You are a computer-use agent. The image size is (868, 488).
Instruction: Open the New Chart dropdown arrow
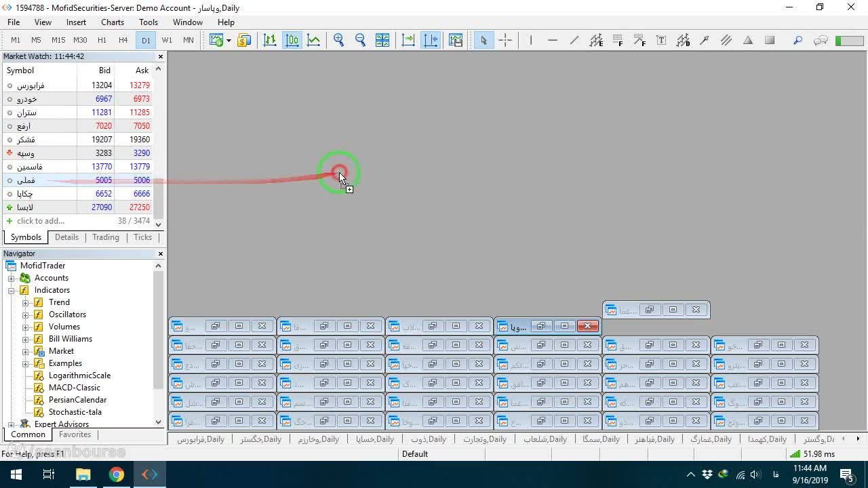point(229,41)
